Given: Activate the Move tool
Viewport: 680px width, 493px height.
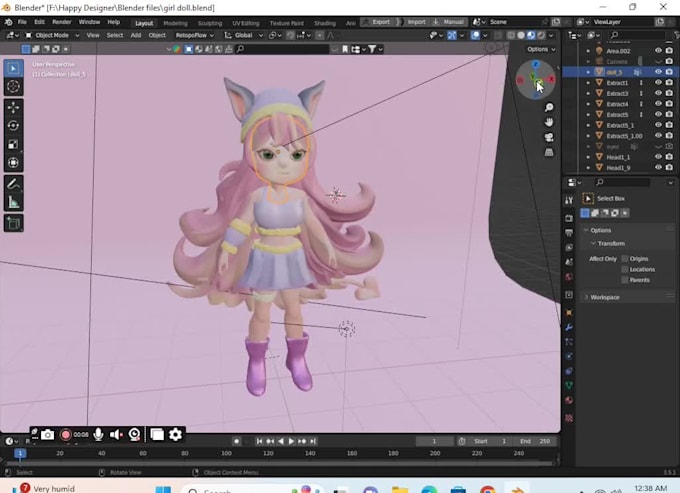Looking at the screenshot, I should pyautogui.click(x=13, y=107).
